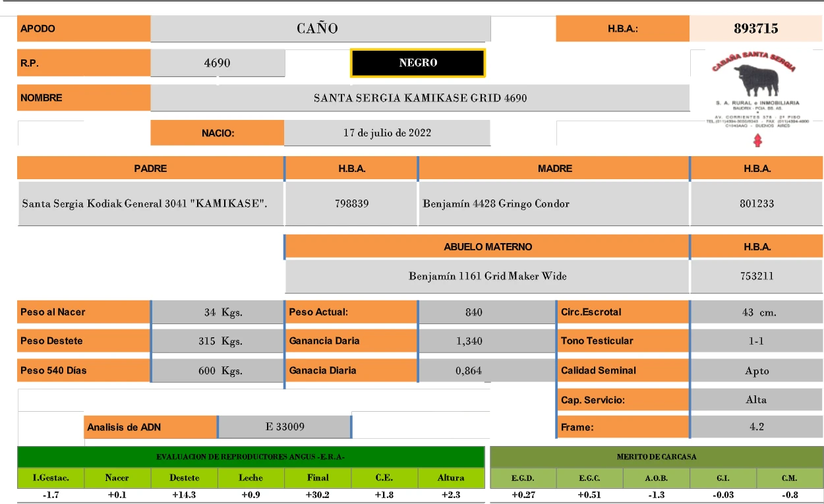Select the APODO value cell CAÑO
This screenshot has width=824, height=504.
tap(320, 28)
